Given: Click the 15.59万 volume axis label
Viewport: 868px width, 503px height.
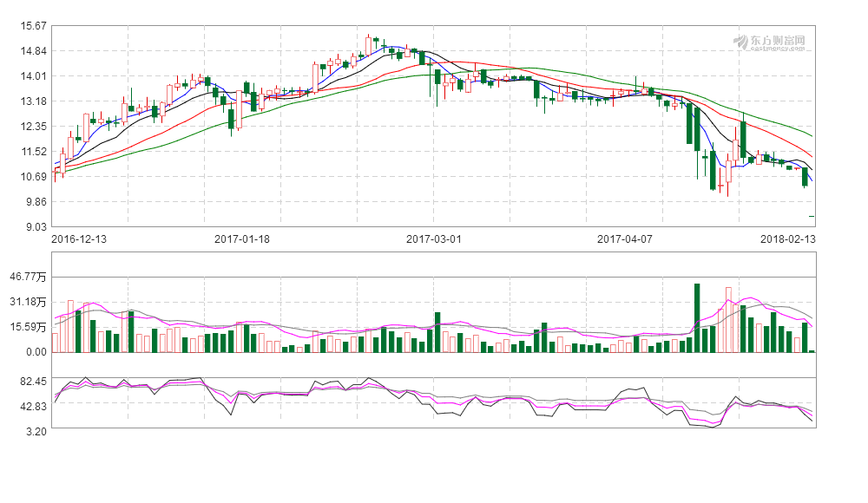Looking at the screenshot, I should tap(29, 327).
